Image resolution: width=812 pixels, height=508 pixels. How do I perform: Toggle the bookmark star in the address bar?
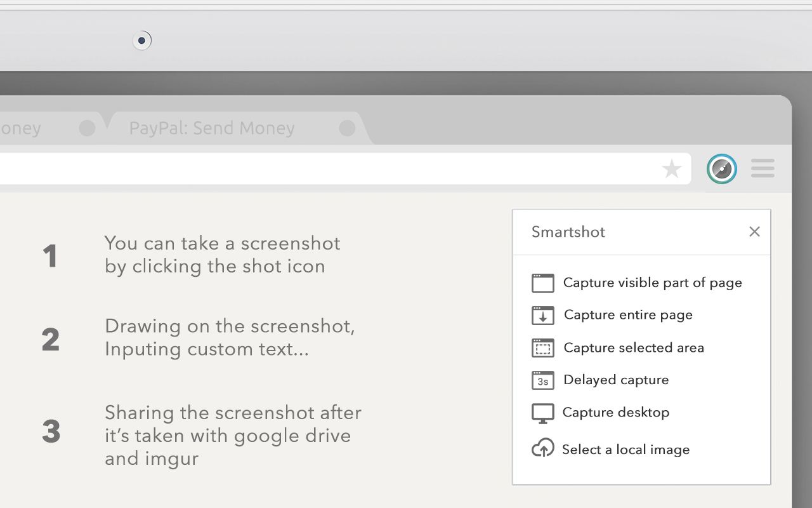click(672, 168)
